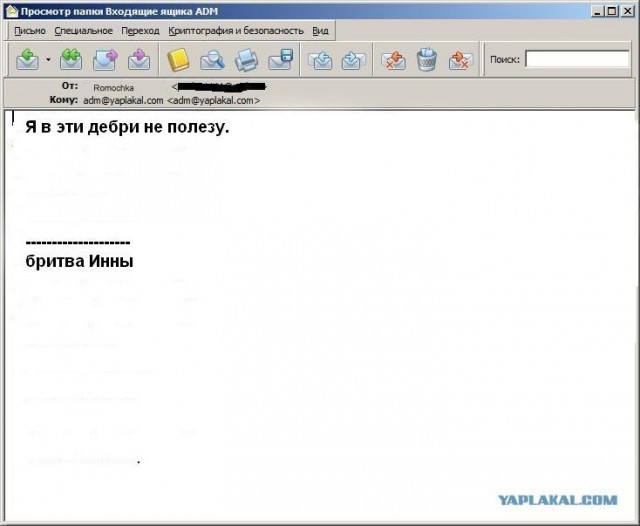Screen dimensions: 640x526
Task: Go to previous message envelope icon
Action: tap(320, 60)
